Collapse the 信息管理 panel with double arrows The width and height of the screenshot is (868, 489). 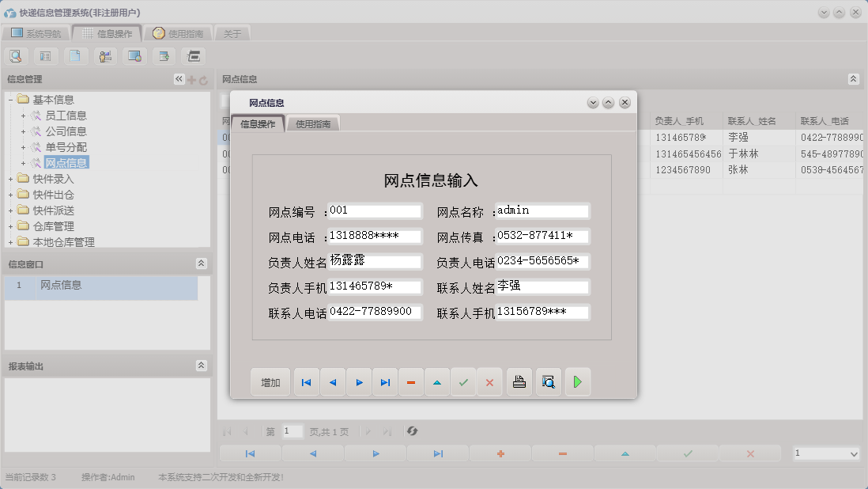pyautogui.click(x=178, y=78)
